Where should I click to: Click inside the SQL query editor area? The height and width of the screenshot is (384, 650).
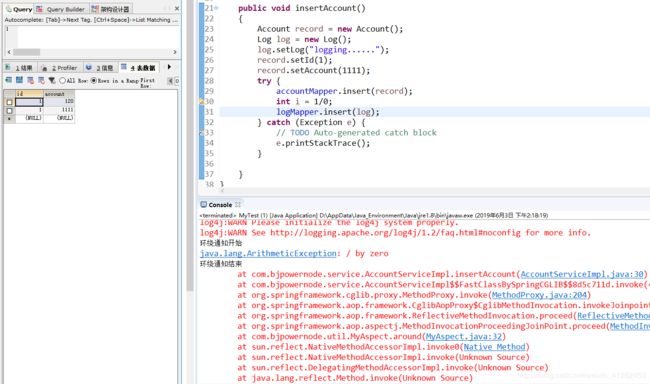pyautogui.click(x=97, y=36)
